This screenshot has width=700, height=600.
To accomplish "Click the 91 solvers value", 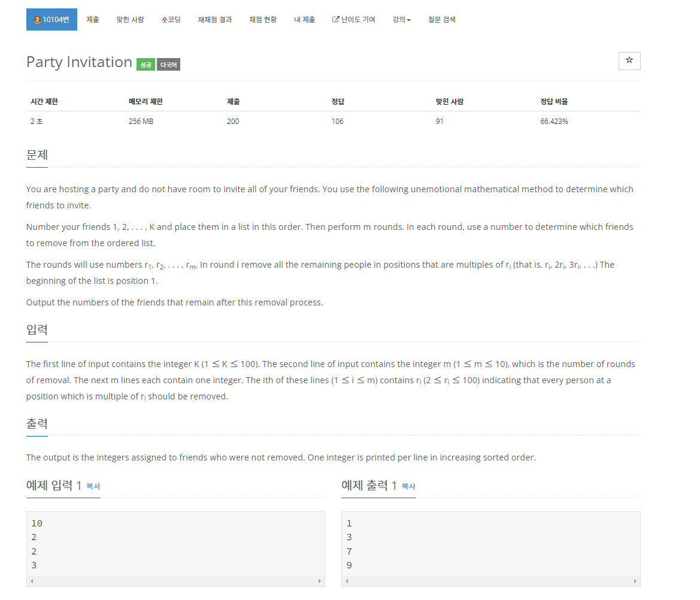I will [x=440, y=122].
